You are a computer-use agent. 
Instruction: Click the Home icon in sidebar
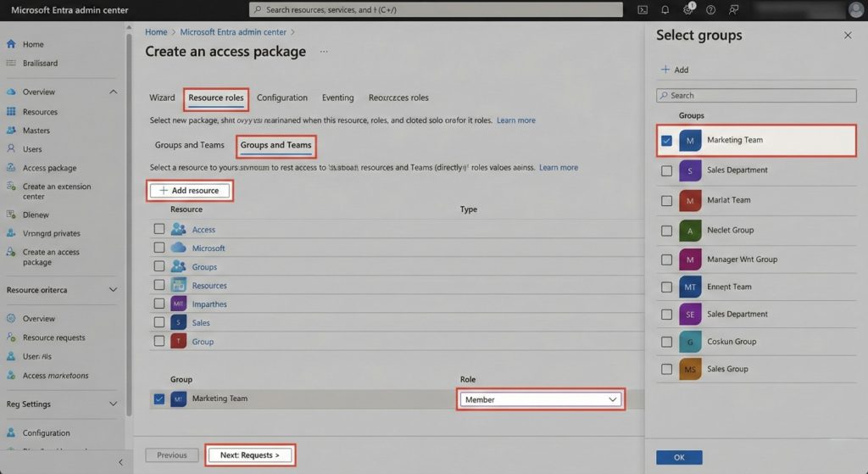pos(11,44)
